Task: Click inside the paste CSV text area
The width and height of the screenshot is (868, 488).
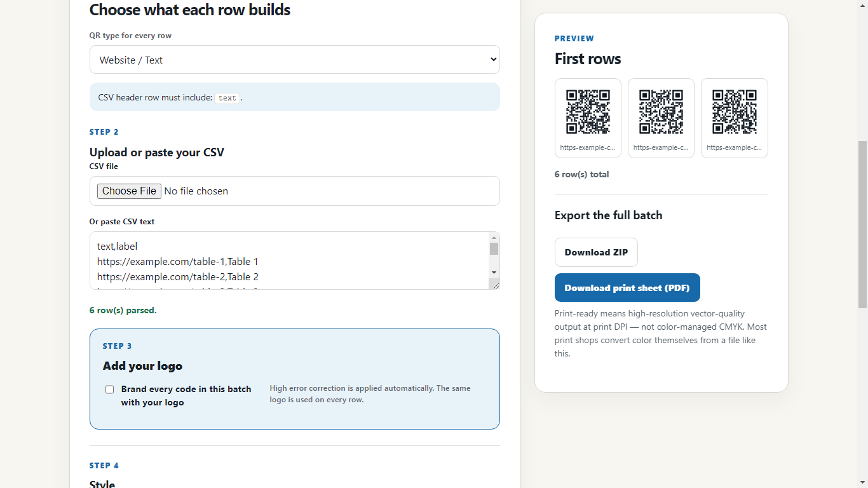Action: click(289, 261)
